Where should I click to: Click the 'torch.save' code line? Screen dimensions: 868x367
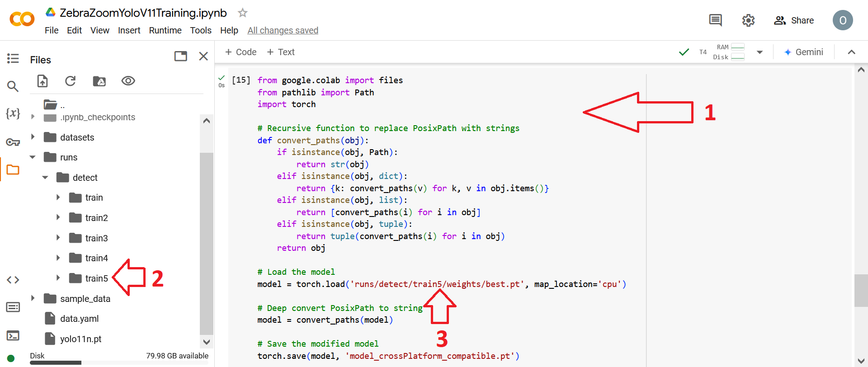[388, 356]
